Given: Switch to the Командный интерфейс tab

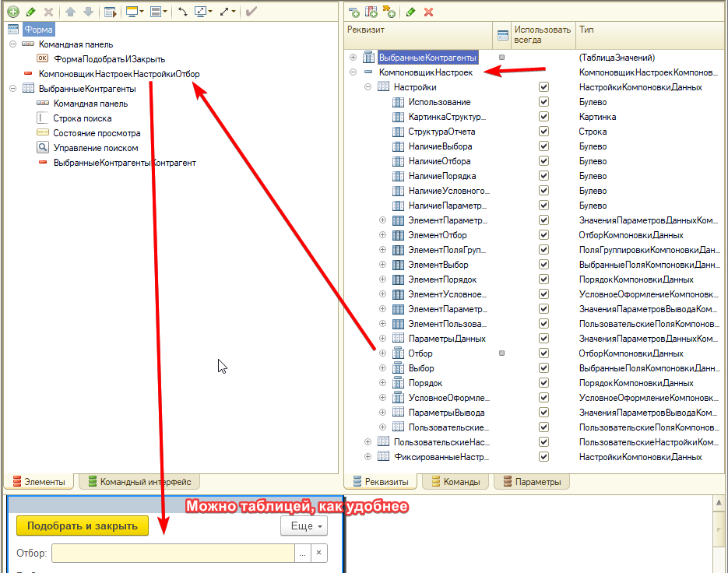Looking at the screenshot, I should 140,482.
